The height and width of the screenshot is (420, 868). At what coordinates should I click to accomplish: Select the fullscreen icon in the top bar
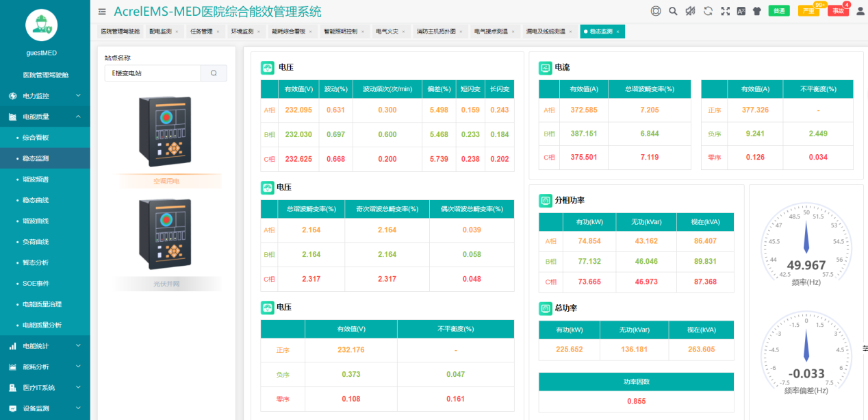725,12
